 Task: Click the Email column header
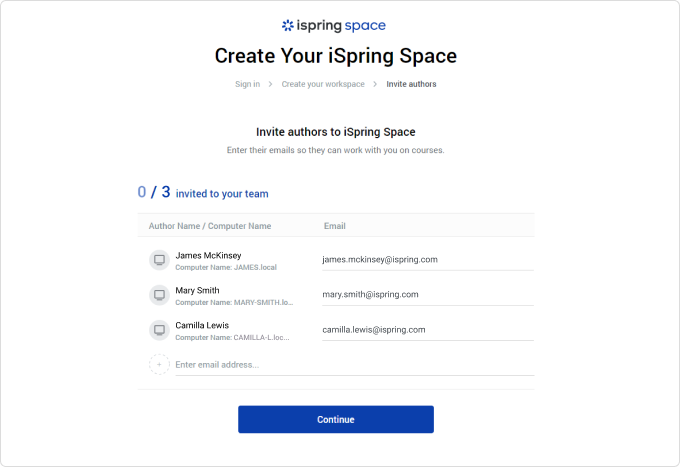pyautogui.click(x=334, y=226)
